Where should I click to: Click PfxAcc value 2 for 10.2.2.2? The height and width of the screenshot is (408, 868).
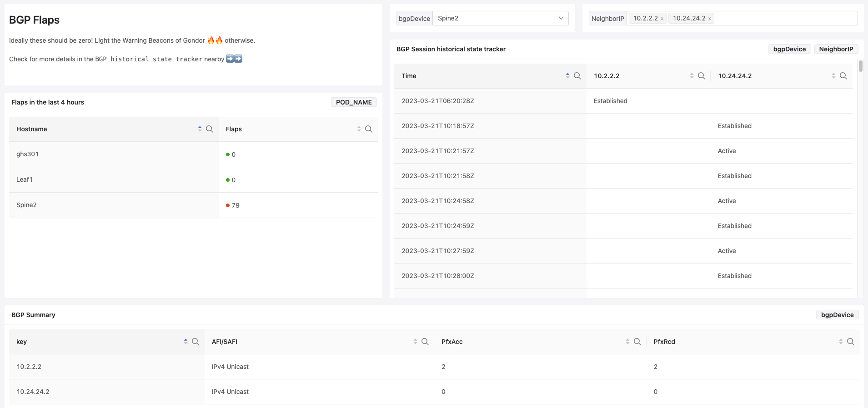[x=443, y=367]
